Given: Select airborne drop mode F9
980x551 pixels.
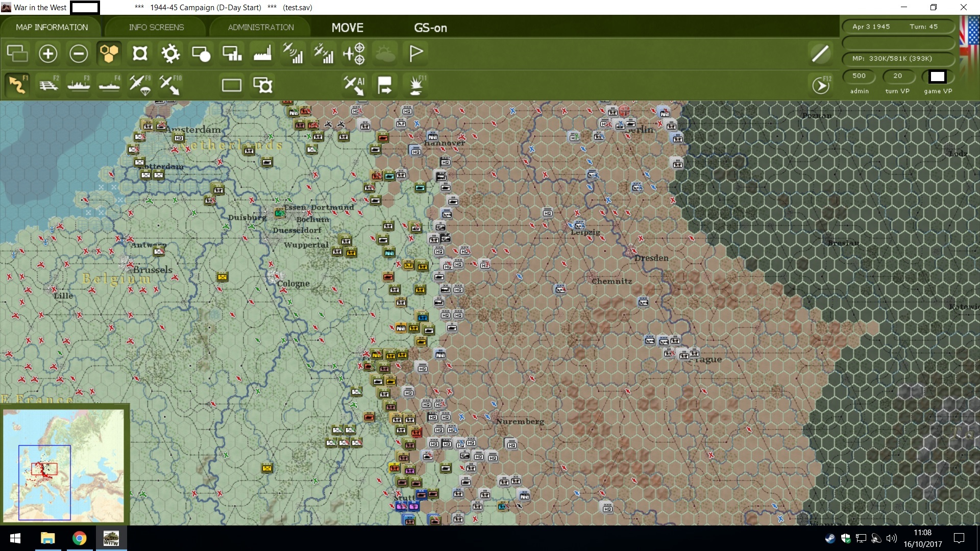Looking at the screenshot, I should [x=140, y=85].
